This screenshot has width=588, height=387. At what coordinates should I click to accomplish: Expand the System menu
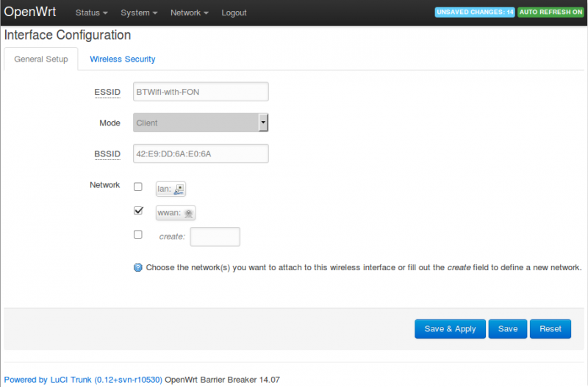click(x=139, y=13)
